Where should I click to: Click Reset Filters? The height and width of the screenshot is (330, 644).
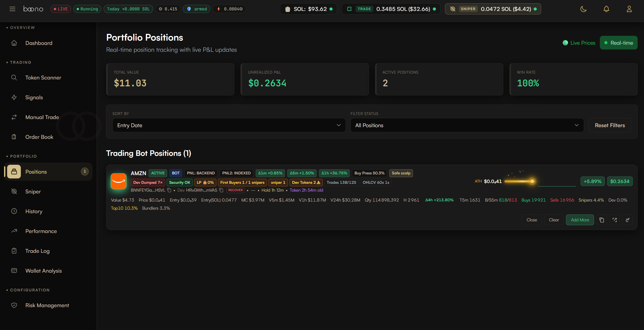(610, 125)
